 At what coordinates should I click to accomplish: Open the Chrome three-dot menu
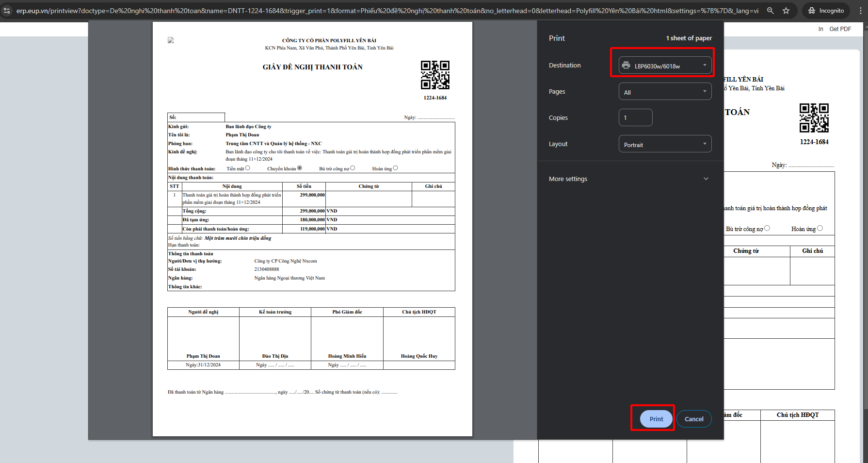pos(861,10)
